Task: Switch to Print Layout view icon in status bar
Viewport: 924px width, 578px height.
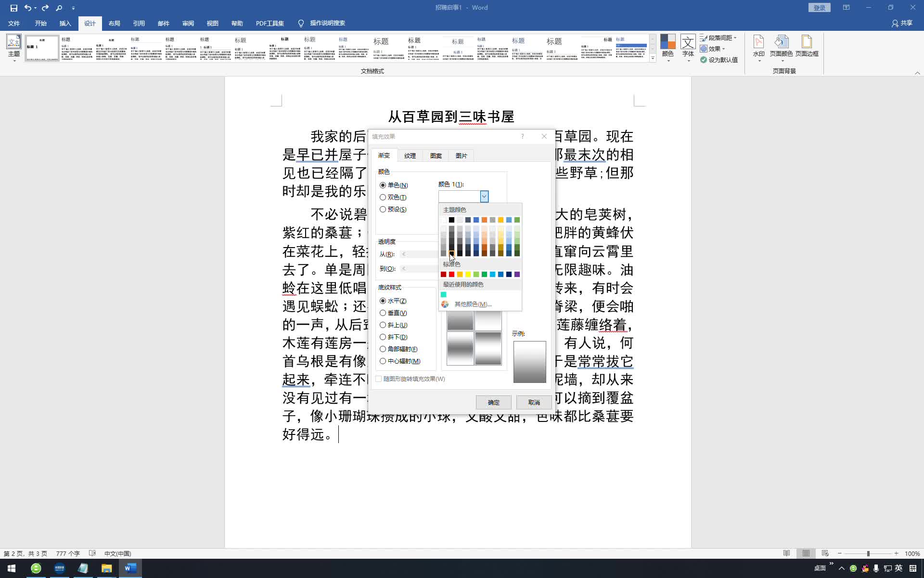Action: click(806, 553)
